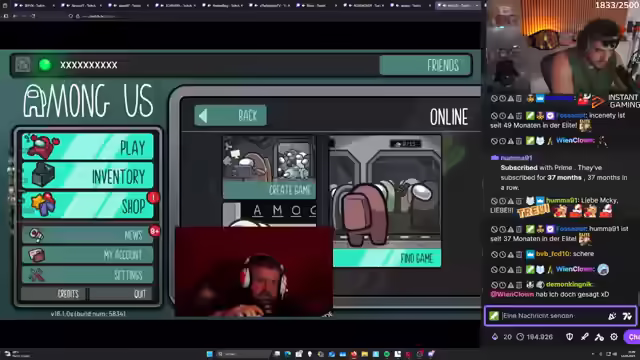The width and height of the screenshot is (640, 360).
Task: Timeout icon on demonkingnik message
Action: coord(502,285)
